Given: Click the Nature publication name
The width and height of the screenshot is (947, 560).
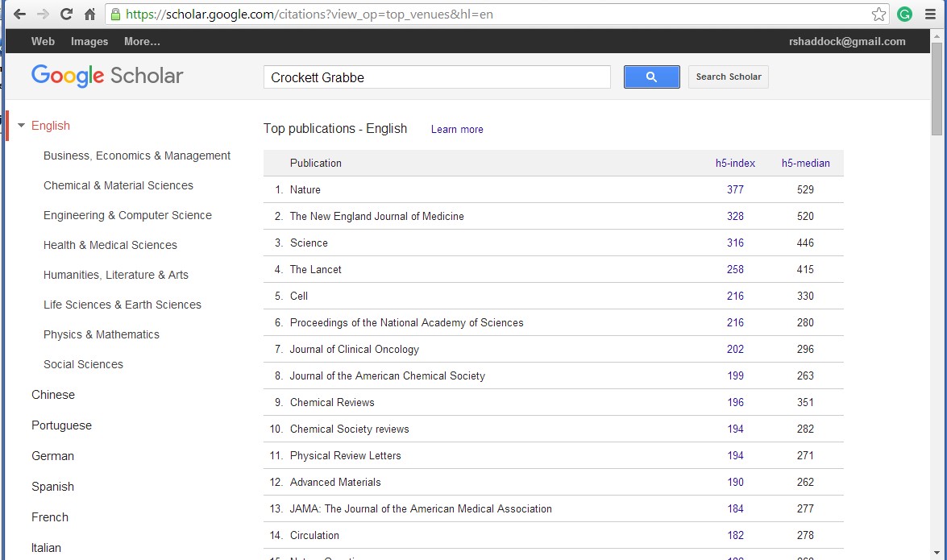Looking at the screenshot, I should (x=305, y=189).
